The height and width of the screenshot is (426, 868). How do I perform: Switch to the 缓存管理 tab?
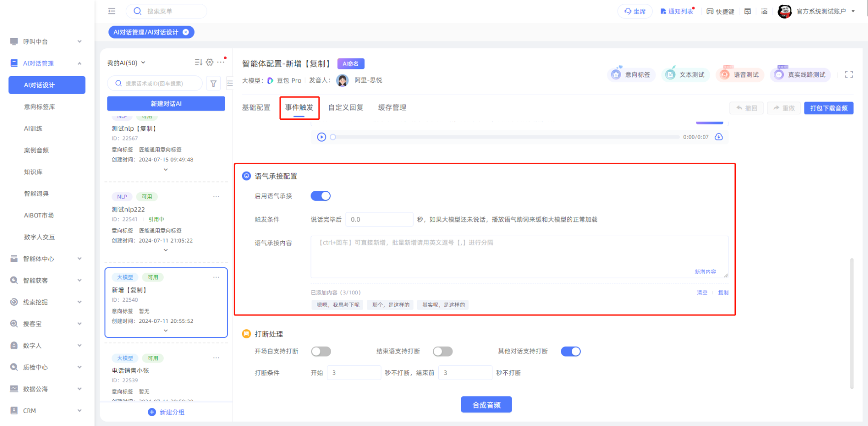(392, 107)
